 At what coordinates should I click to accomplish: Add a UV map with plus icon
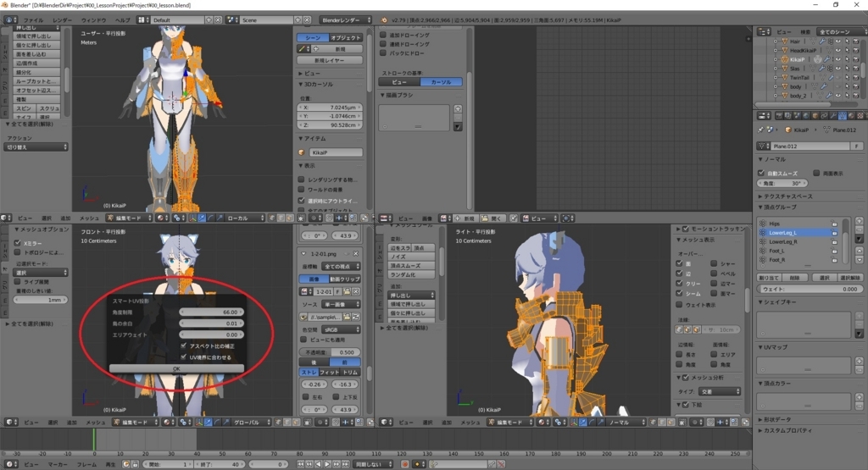[x=860, y=361]
